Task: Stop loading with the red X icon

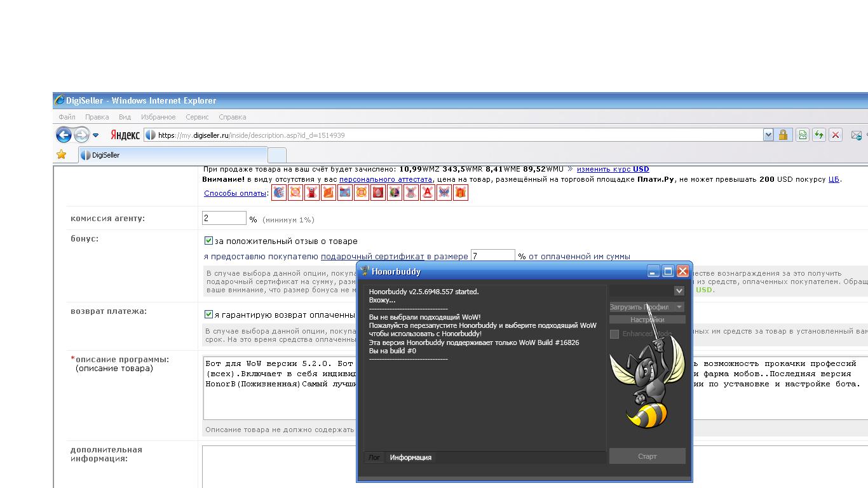Action: pyautogui.click(x=836, y=135)
